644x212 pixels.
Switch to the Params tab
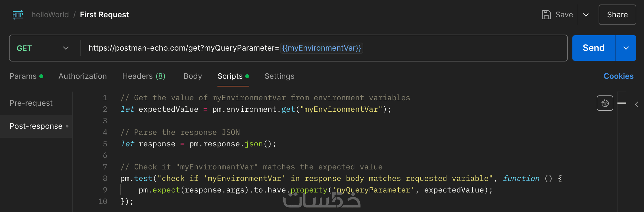[23, 76]
